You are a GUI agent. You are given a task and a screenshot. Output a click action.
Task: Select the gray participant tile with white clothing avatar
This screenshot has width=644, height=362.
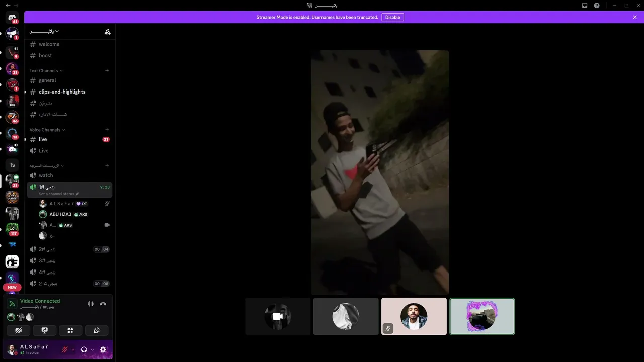[x=346, y=316]
